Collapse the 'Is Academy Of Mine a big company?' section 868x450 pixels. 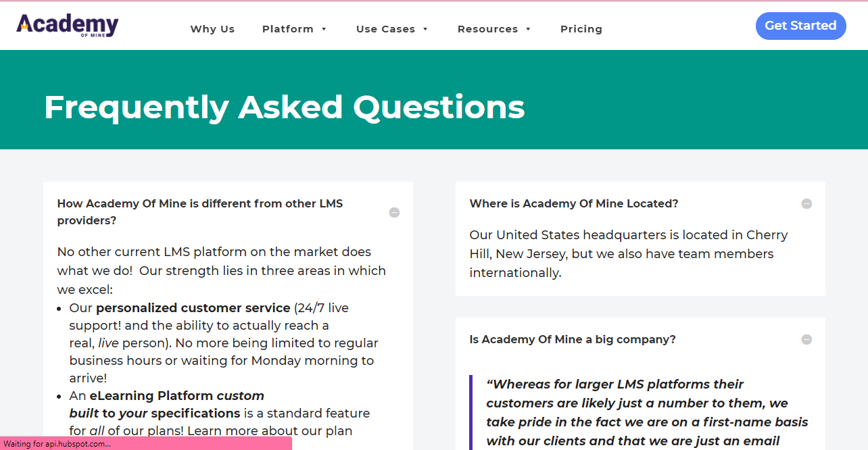[806, 339]
